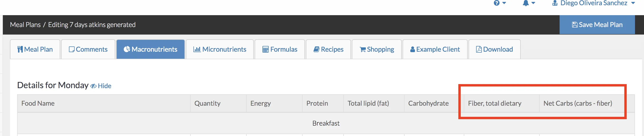Open the Formulas tab

click(280, 49)
